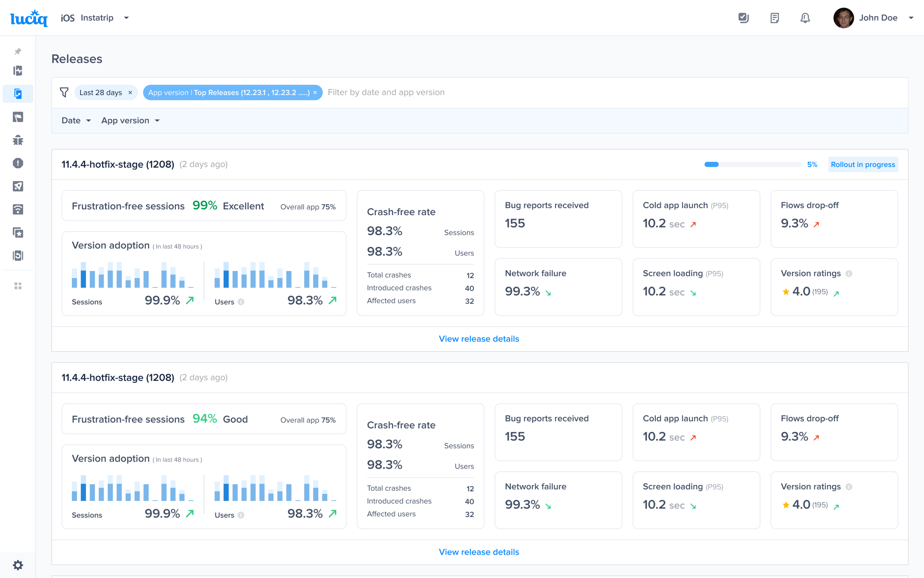924x578 pixels.
Task: Expand the App version dropdown
Action: [x=130, y=120]
